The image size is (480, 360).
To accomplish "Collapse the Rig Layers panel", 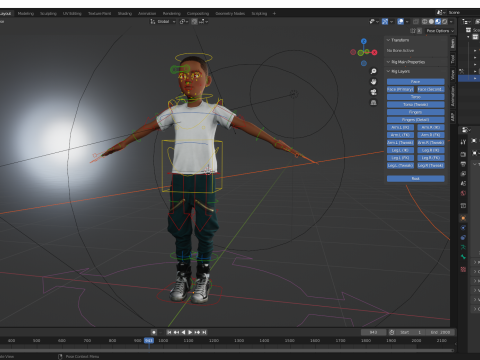I will click(x=388, y=71).
